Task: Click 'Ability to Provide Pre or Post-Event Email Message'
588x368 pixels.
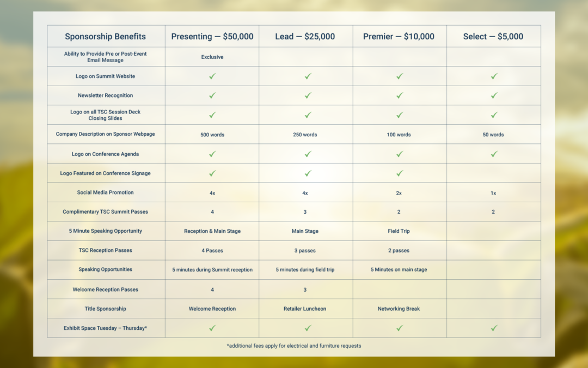Action: [x=106, y=57]
